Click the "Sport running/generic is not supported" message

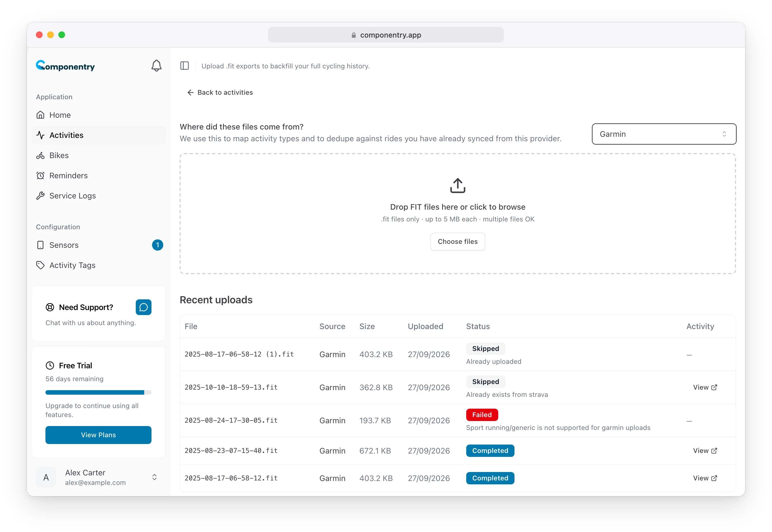tap(558, 427)
